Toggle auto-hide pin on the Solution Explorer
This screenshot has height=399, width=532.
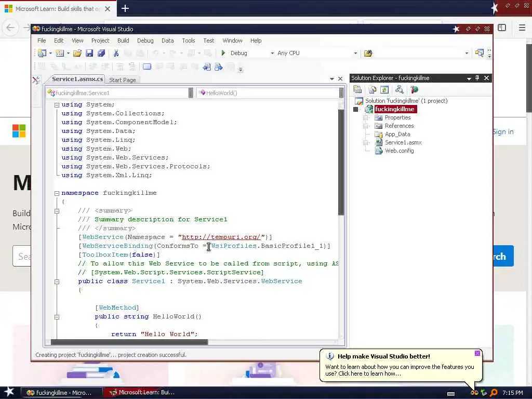tap(477, 78)
